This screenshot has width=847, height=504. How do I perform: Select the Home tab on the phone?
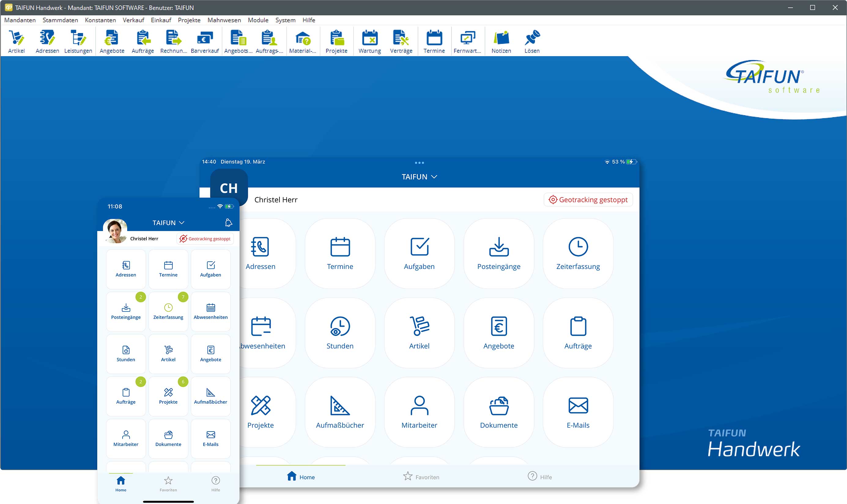[120, 484]
